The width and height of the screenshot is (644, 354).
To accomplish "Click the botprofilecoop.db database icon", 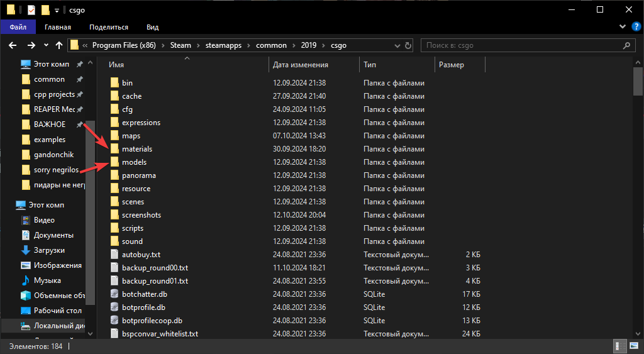I will 114,320.
